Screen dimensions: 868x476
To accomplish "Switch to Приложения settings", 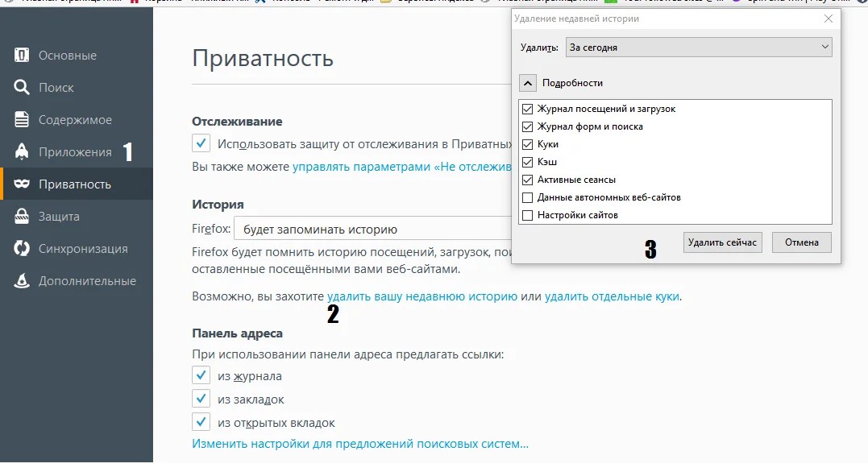I will point(77,151).
